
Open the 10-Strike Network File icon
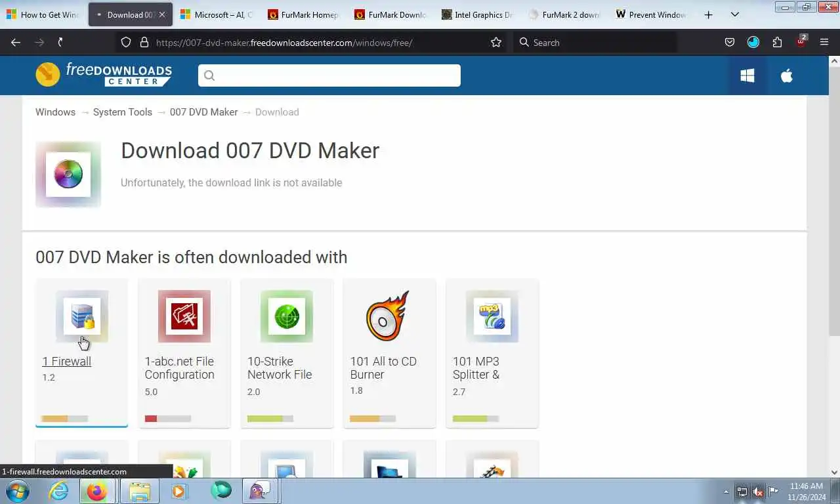coord(287,316)
